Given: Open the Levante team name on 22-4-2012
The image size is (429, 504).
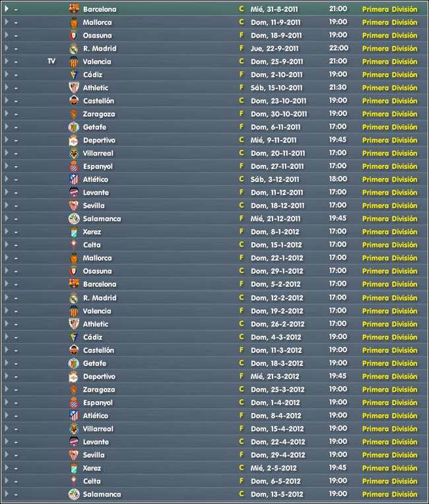Looking at the screenshot, I should coord(96,442).
